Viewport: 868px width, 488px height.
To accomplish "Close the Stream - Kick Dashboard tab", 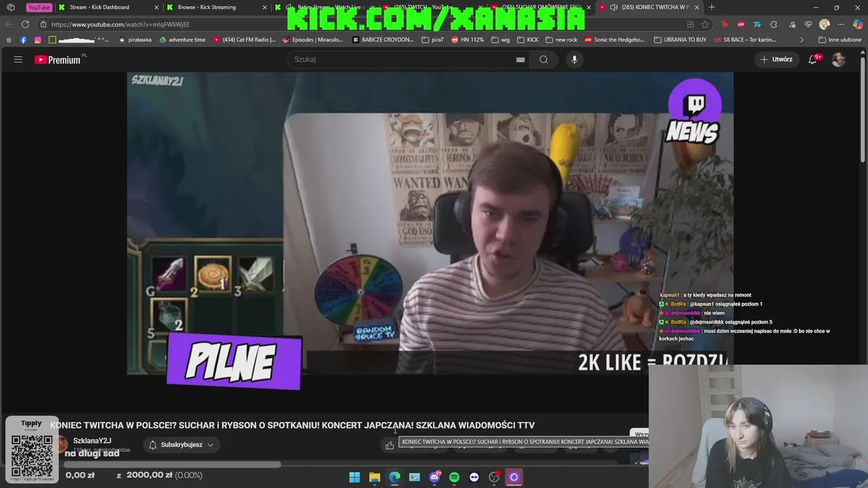I will 157,7.
